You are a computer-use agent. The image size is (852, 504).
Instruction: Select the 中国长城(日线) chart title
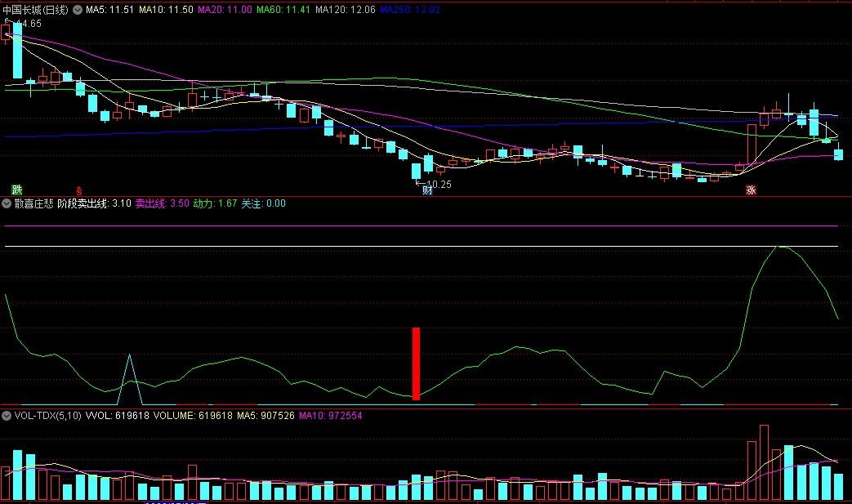pyautogui.click(x=36, y=10)
